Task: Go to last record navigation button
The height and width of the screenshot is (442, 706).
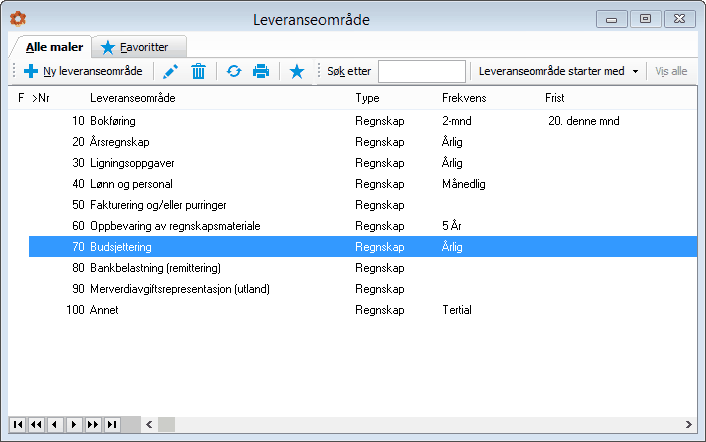Action: (112, 424)
